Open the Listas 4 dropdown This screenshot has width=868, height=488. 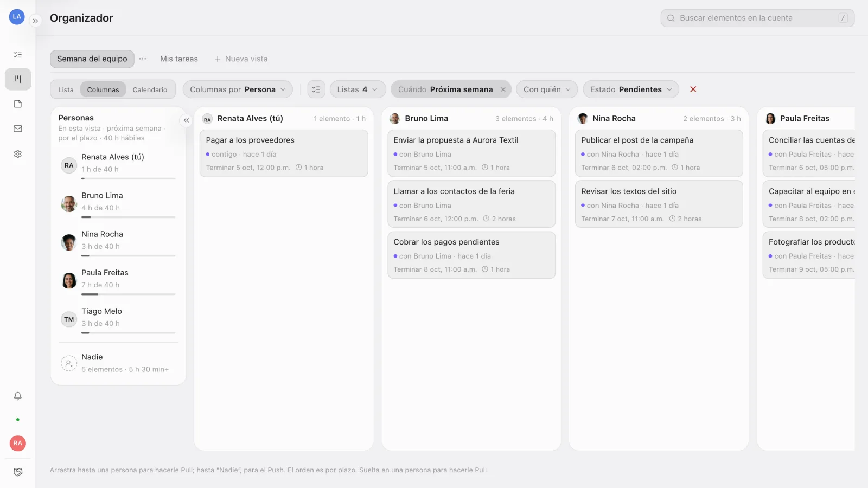coord(358,89)
